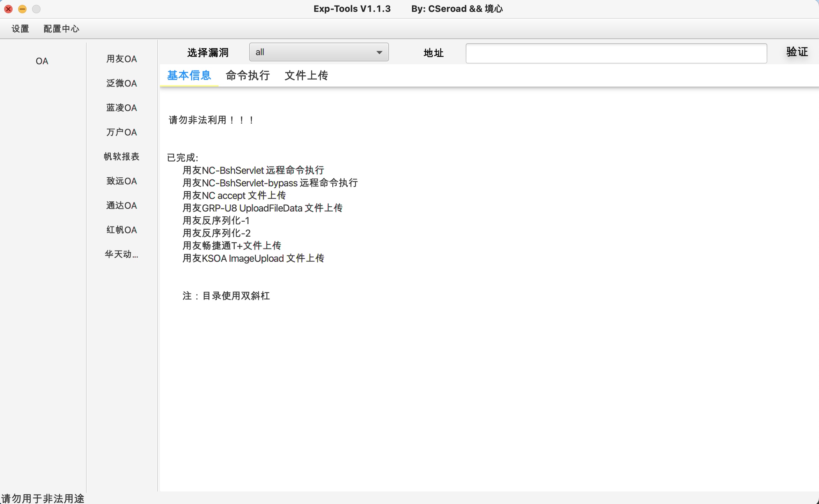Screen dimensions: 819x504
Task: Select the OA category in left panel
Action: click(42, 61)
